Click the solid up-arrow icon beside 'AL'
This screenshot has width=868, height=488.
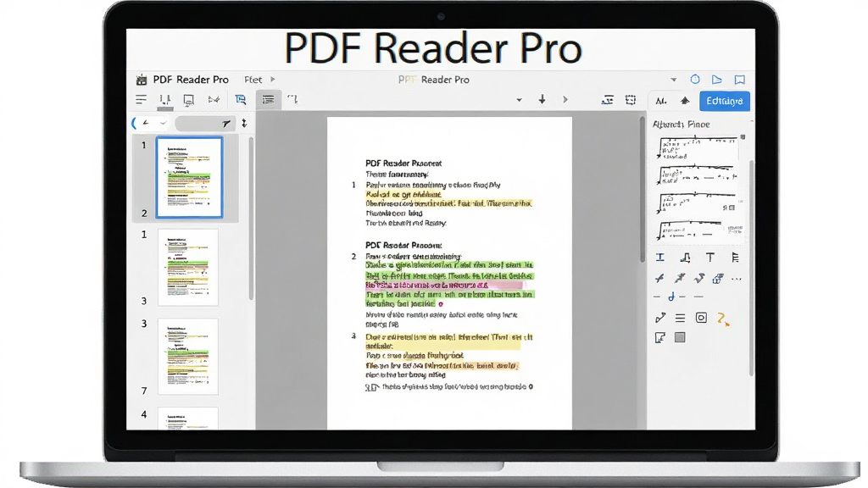pos(685,100)
